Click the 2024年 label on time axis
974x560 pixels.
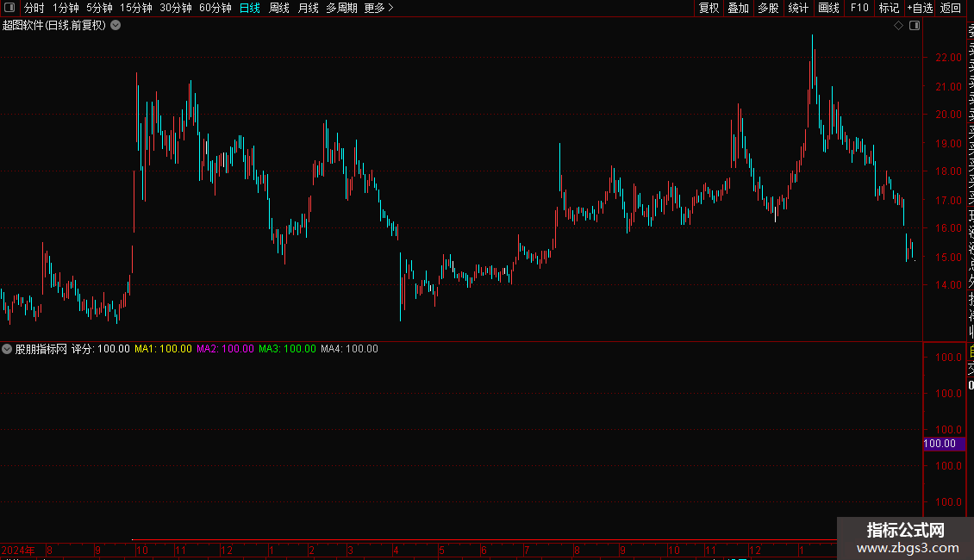click(18, 550)
